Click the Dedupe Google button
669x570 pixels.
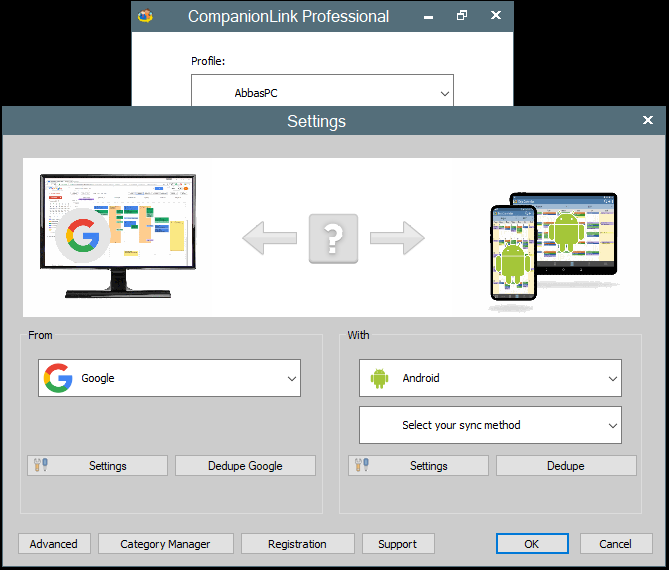click(245, 465)
